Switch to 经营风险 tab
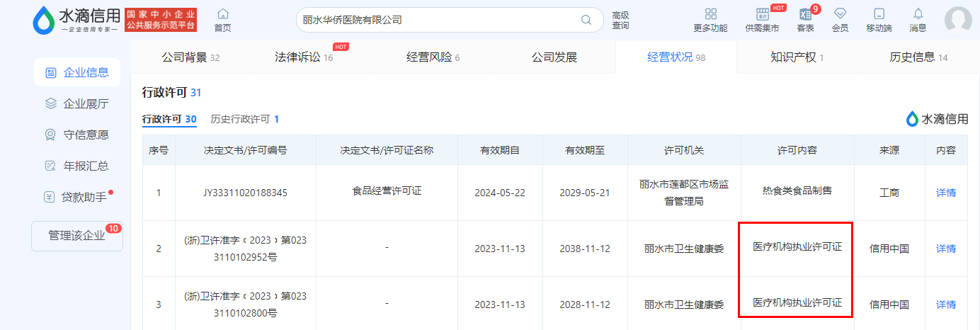980x330 pixels. click(433, 57)
